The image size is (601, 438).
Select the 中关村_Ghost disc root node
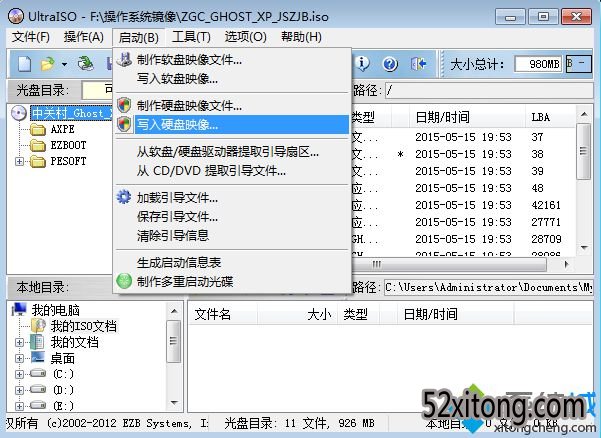pyautogui.click(x=72, y=113)
